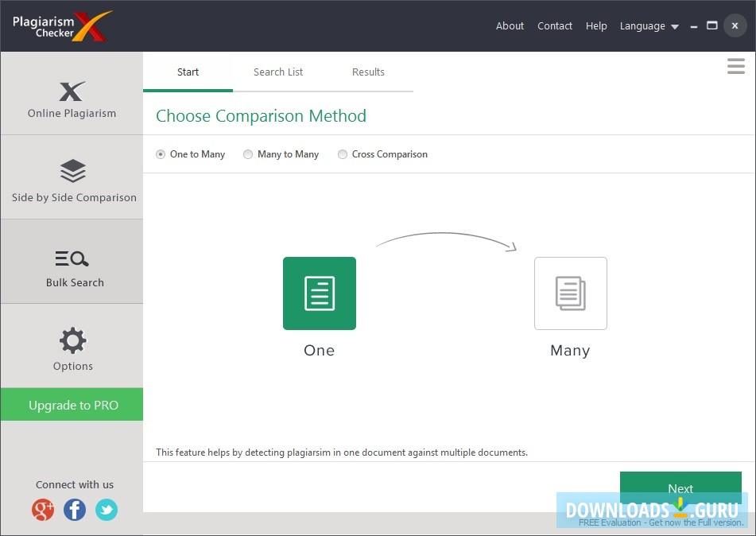Open the Online Plagiarism section

pos(72,94)
